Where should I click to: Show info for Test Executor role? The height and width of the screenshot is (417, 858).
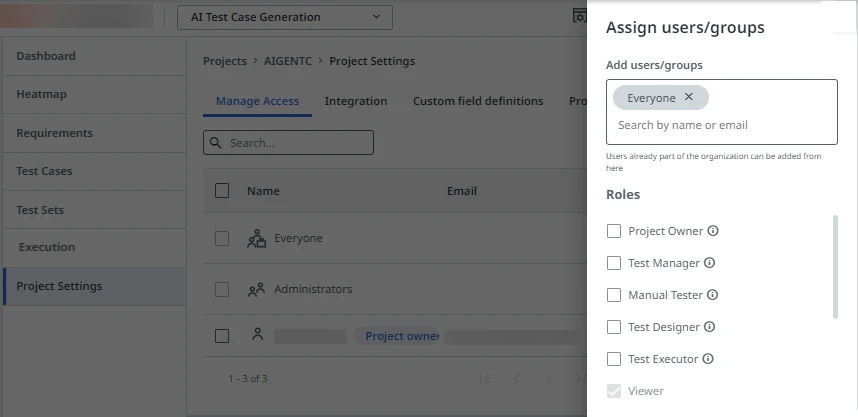(x=708, y=359)
